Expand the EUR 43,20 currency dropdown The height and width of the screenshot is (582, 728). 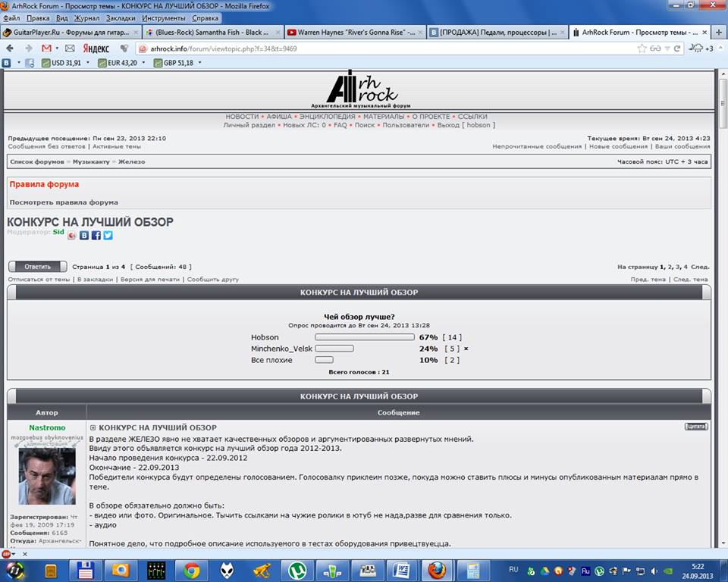click(143, 63)
